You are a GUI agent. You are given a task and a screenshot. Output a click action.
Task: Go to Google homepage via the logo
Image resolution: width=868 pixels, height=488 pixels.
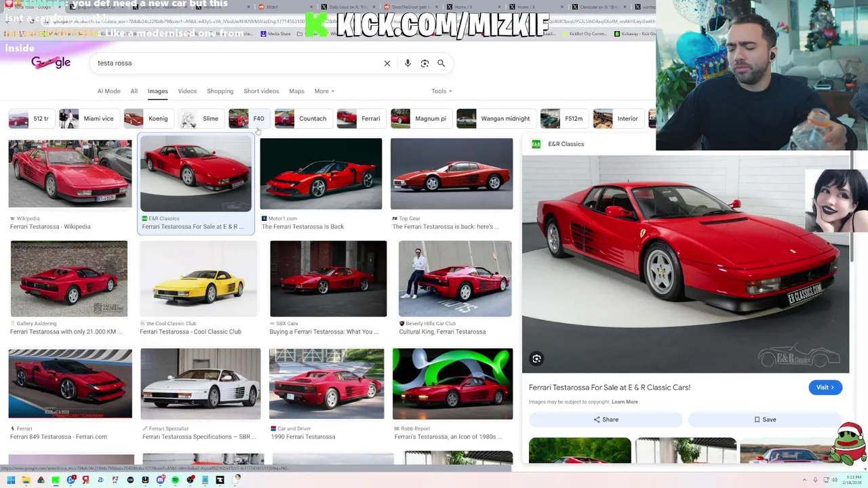point(51,62)
